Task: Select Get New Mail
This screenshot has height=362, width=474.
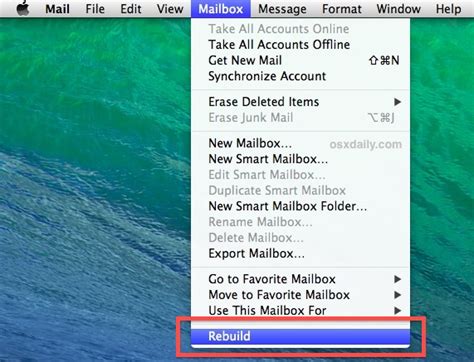Action: click(x=300, y=60)
